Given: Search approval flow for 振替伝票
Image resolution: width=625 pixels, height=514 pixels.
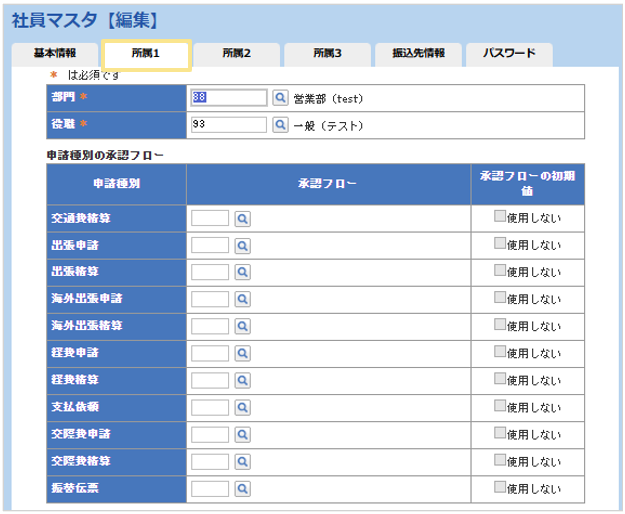Looking at the screenshot, I should point(242,489).
